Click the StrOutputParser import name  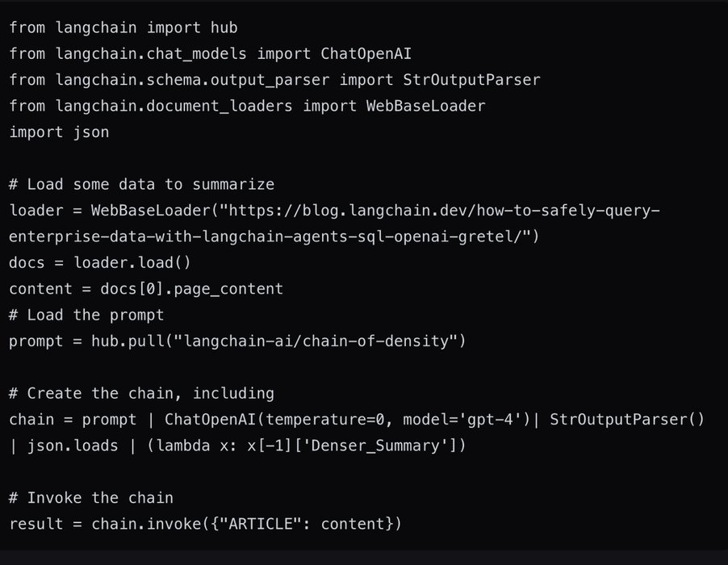click(x=471, y=80)
